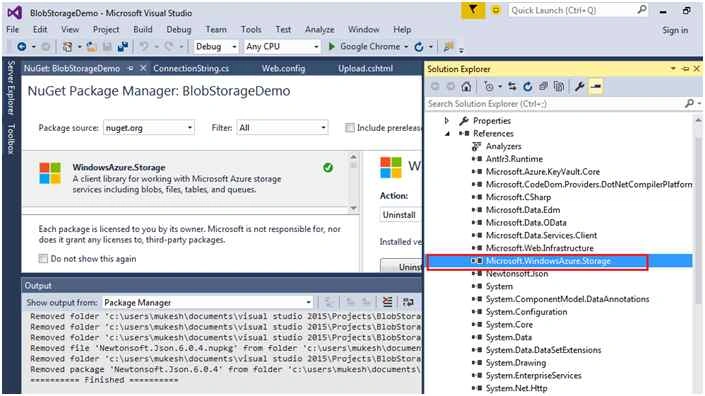
Task: Clear all output with the Clear All icon
Action: (x=387, y=302)
